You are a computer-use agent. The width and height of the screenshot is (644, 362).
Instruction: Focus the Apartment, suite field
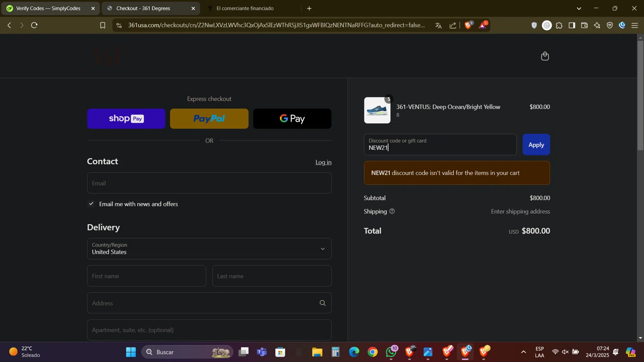tap(209, 330)
